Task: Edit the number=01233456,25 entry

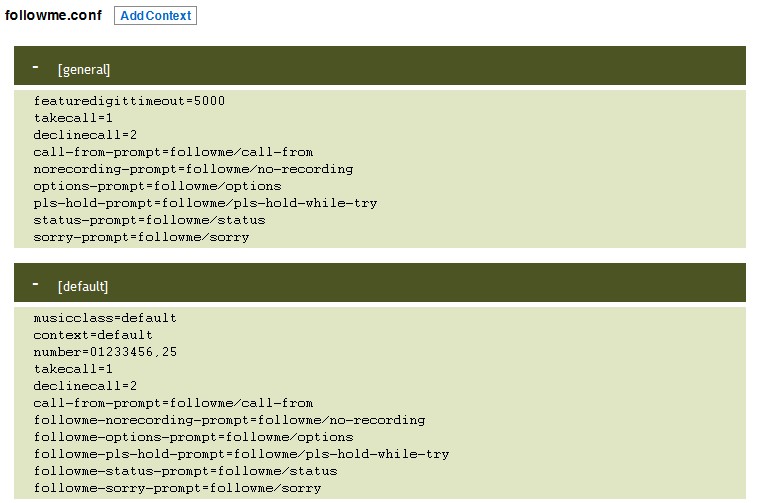Action: click(x=105, y=352)
